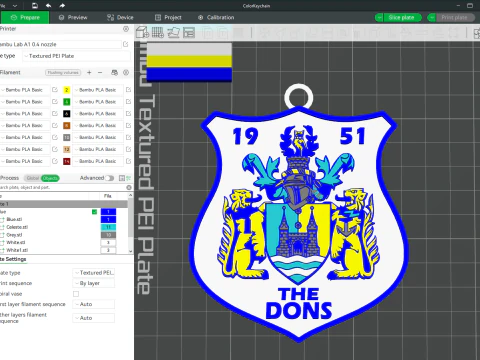Click the Auto orient toolbar icon

(x=173, y=33)
